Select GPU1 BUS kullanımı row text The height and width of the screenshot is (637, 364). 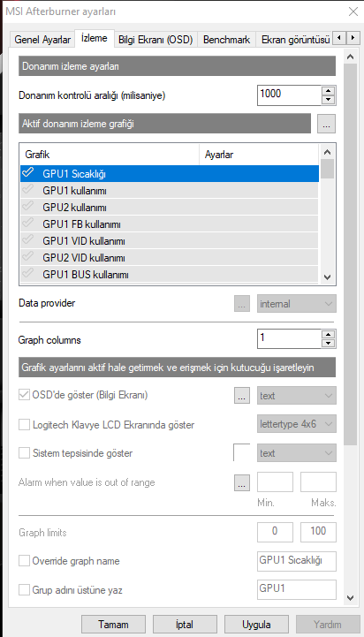[x=86, y=276]
